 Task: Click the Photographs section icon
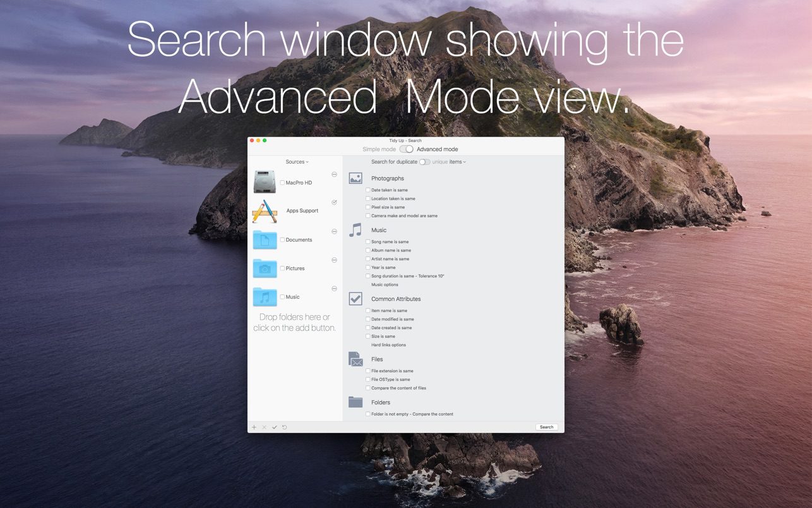tap(355, 179)
